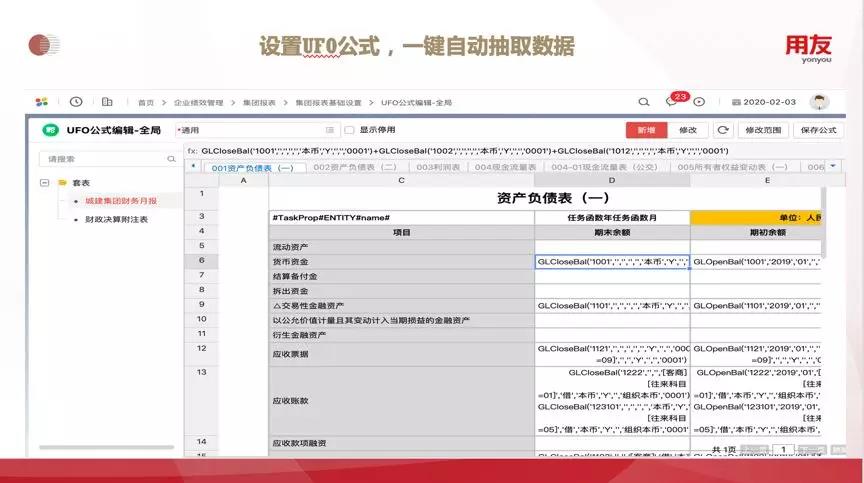Select cell E6 GLOpenBal('1001' formula
The image size is (864, 483).
tap(756, 262)
